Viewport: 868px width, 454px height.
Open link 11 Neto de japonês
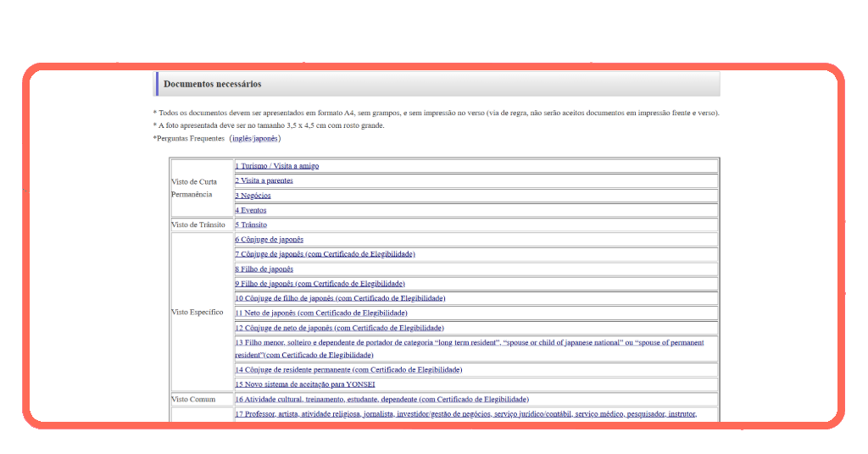[321, 313]
